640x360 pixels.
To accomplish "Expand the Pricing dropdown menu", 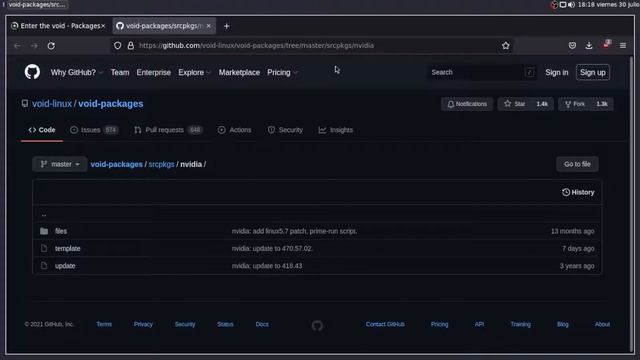I will [282, 72].
